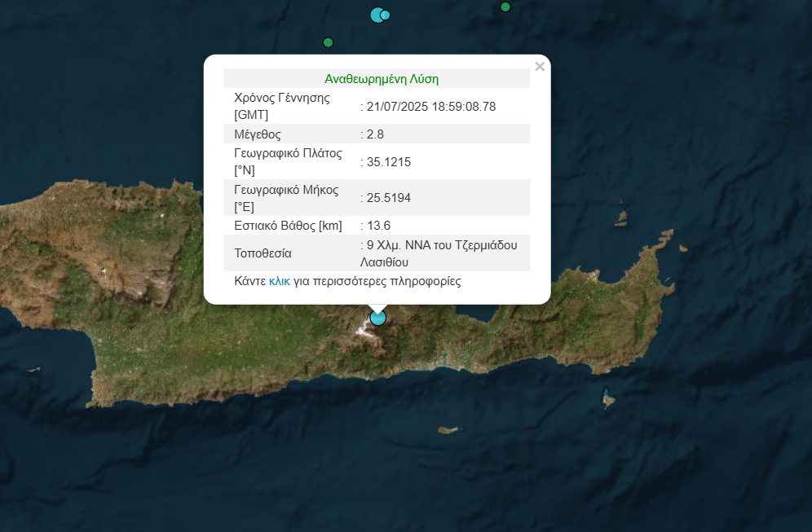Select the 'Μέγεθος' label
Screen dimensions: 812x532
[258, 134]
